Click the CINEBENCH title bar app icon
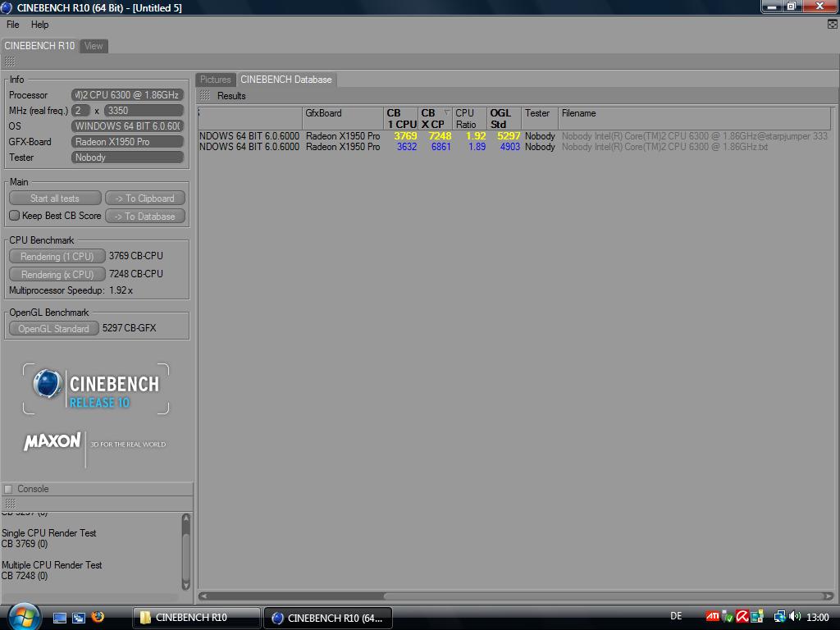Screen dimensions: 840x630 tap(7, 7)
